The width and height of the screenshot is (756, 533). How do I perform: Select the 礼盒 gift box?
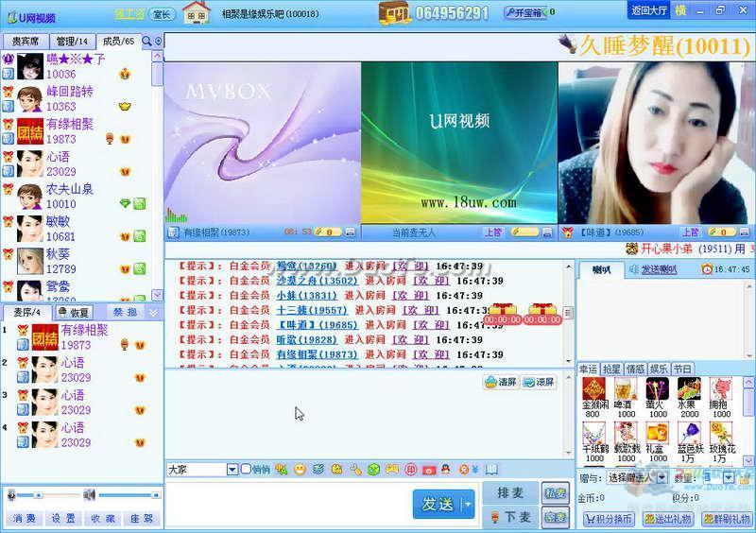(657, 433)
